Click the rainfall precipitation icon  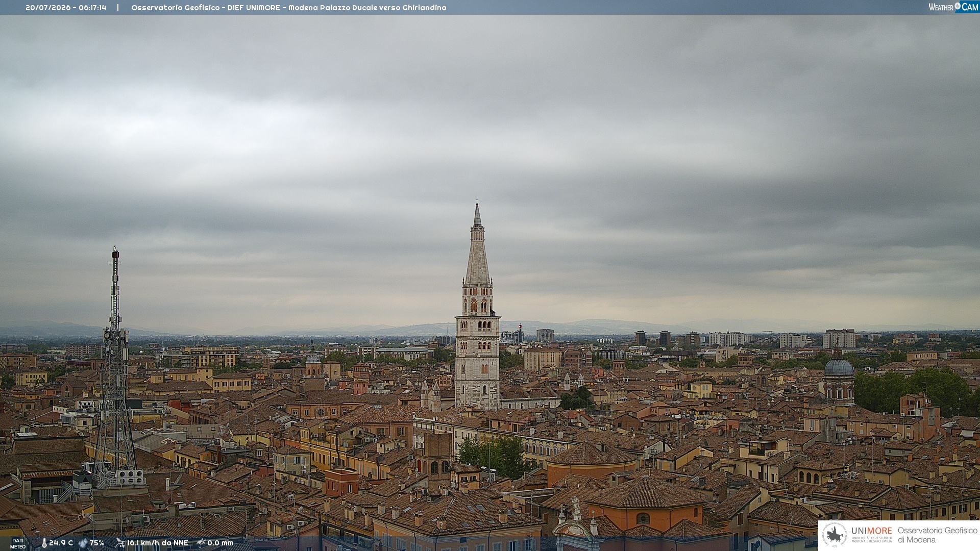click(201, 543)
